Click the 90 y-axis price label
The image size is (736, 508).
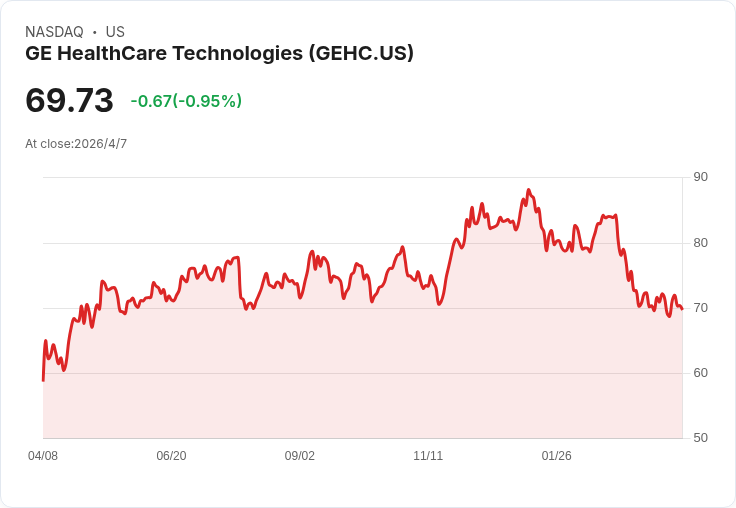click(x=700, y=177)
